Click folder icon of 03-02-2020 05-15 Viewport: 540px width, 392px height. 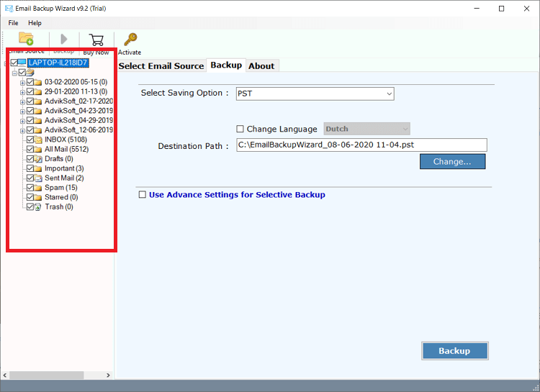pyautogui.click(x=38, y=82)
